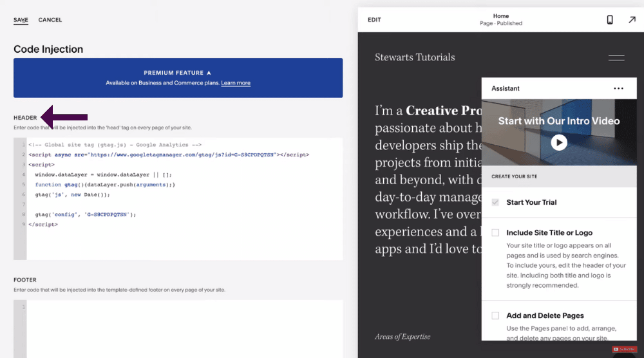Open the Learn more link

click(235, 83)
